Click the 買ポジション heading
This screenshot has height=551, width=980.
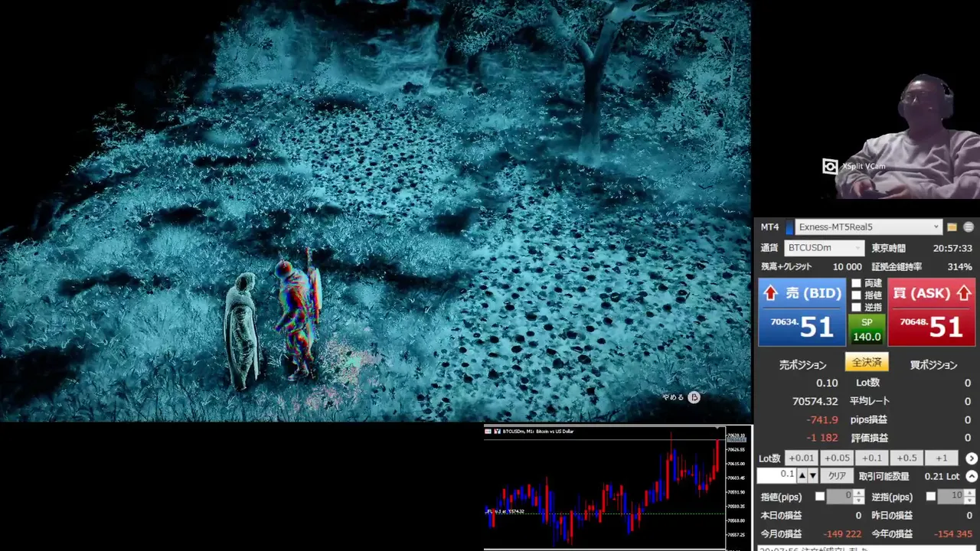pyautogui.click(x=933, y=366)
